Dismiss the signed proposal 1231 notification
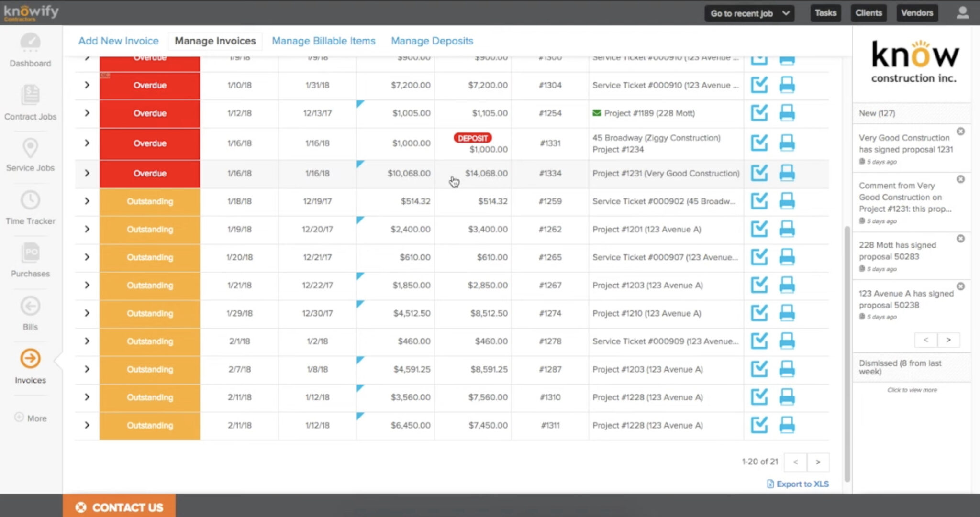The width and height of the screenshot is (980, 517). click(961, 132)
